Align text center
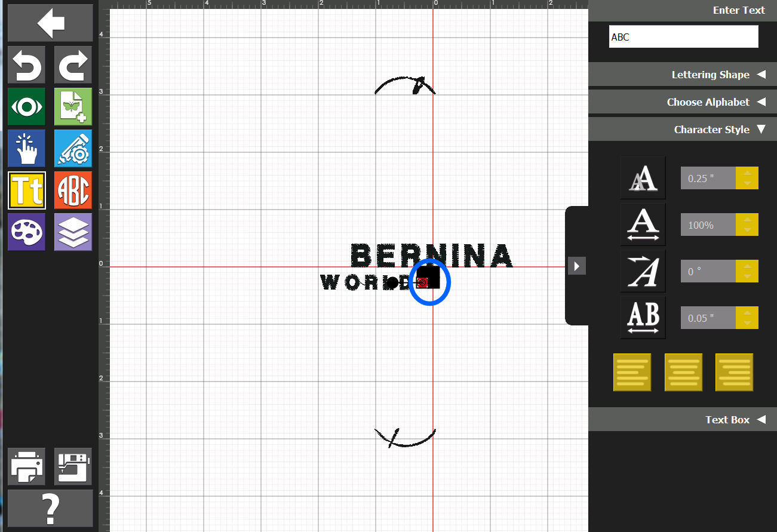 tap(683, 372)
